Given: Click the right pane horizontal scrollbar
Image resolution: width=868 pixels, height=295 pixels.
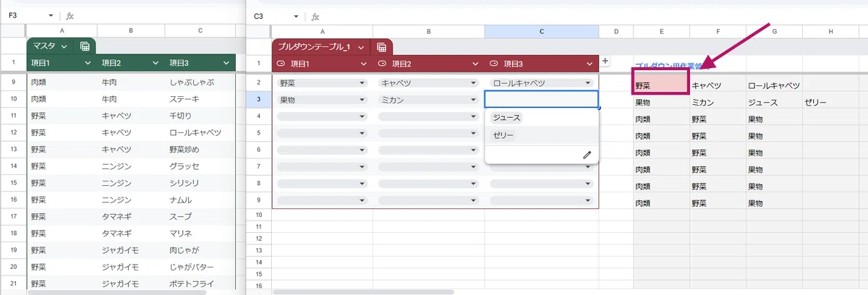Looking at the screenshot, I should (x=364, y=291).
